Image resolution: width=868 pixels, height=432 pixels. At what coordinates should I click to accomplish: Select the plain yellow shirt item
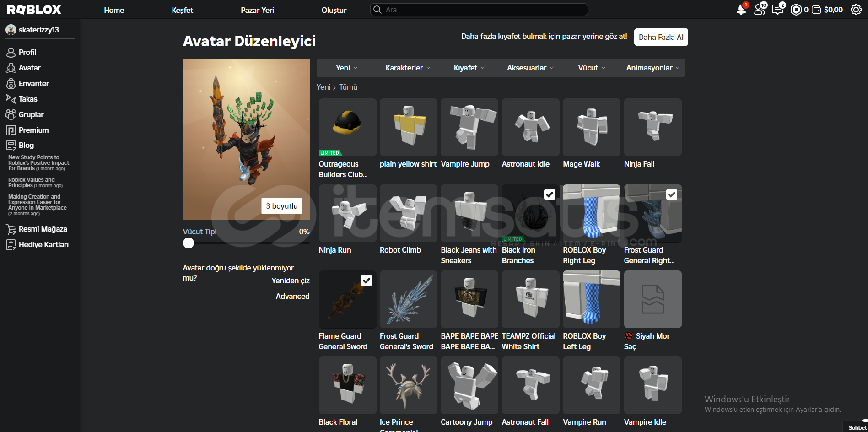click(408, 127)
